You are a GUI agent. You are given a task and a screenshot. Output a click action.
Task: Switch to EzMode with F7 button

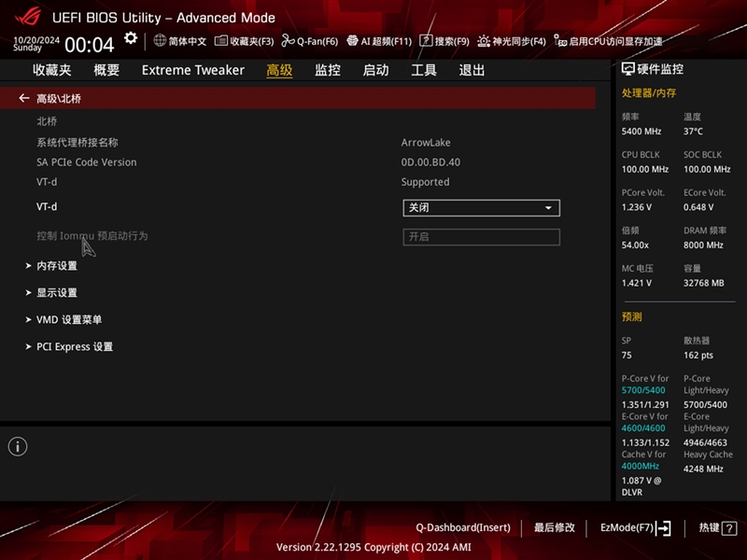pos(637,527)
